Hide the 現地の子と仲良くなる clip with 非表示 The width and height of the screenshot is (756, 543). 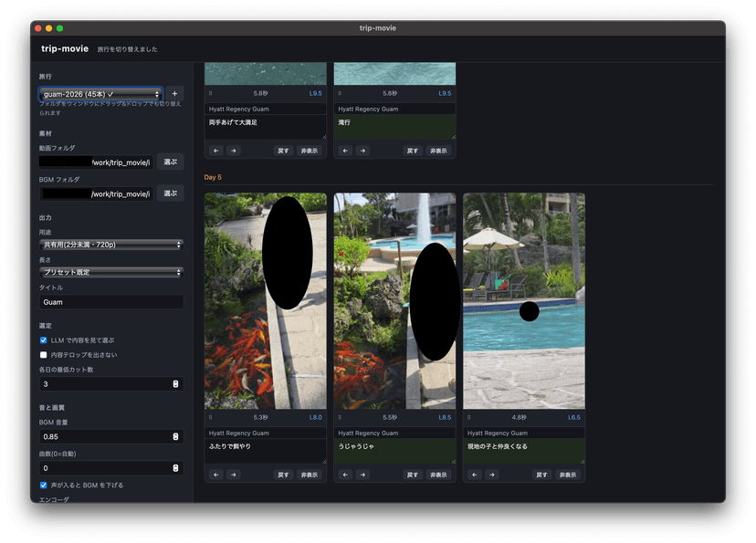[568, 475]
